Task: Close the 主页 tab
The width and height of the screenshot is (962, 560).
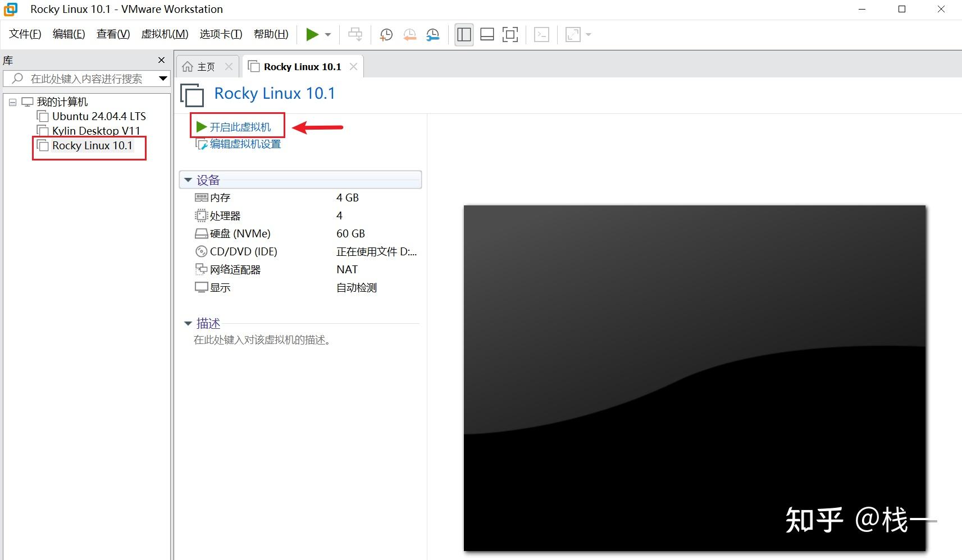Action: tap(229, 66)
